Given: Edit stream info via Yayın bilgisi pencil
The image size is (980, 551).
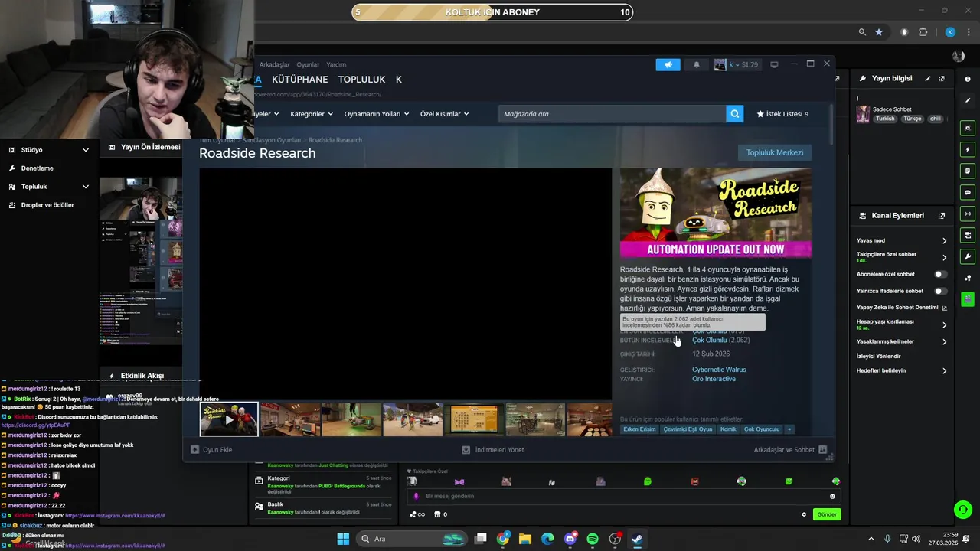Looking at the screenshot, I should [928, 79].
